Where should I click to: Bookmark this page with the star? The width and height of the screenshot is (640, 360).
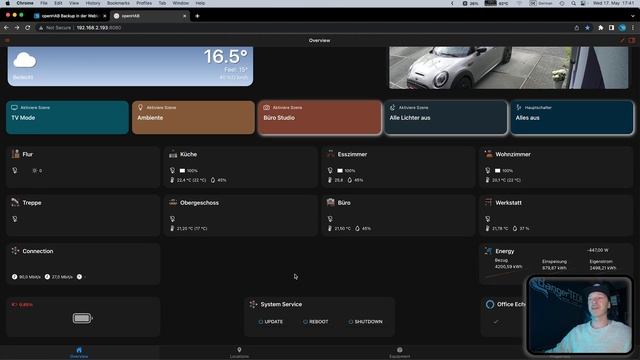[x=587, y=28]
